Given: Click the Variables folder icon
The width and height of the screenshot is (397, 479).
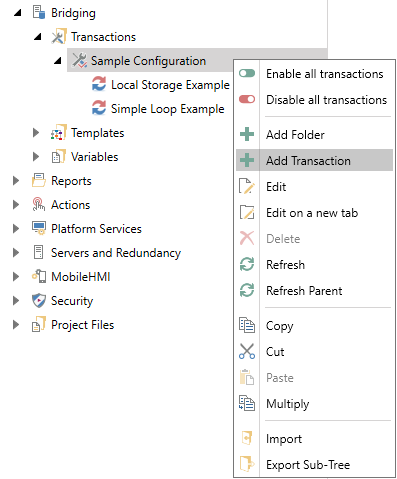Looking at the screenshot, I should click(x=58, y=156).
